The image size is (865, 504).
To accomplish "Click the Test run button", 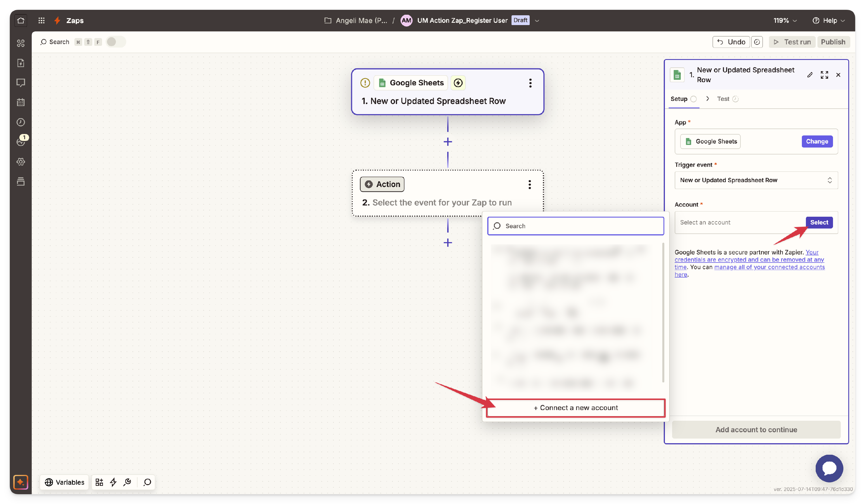I will [x=792, y=42].
